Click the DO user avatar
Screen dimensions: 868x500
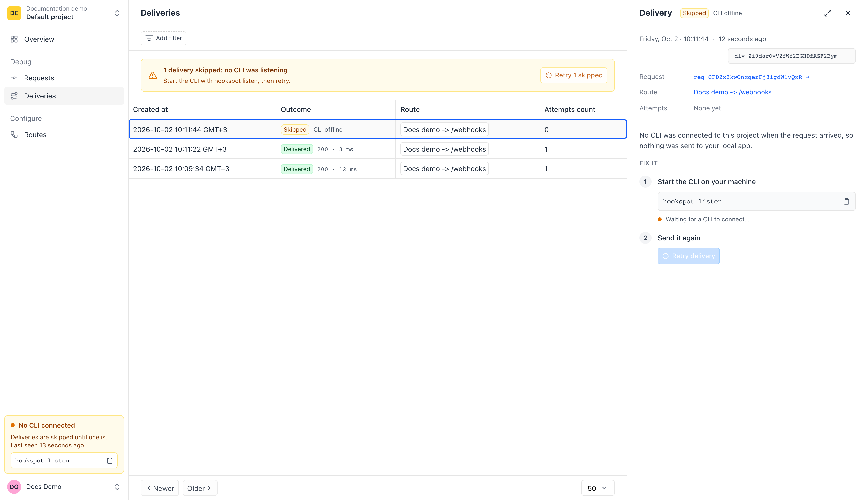tap(14, 487)
